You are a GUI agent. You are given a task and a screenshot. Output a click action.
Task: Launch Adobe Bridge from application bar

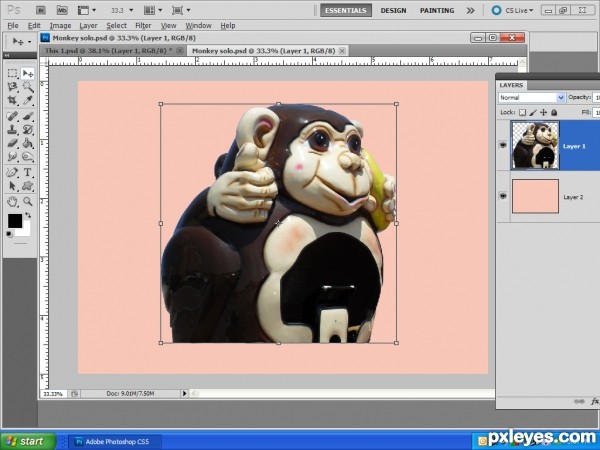[x=41, y=10]
